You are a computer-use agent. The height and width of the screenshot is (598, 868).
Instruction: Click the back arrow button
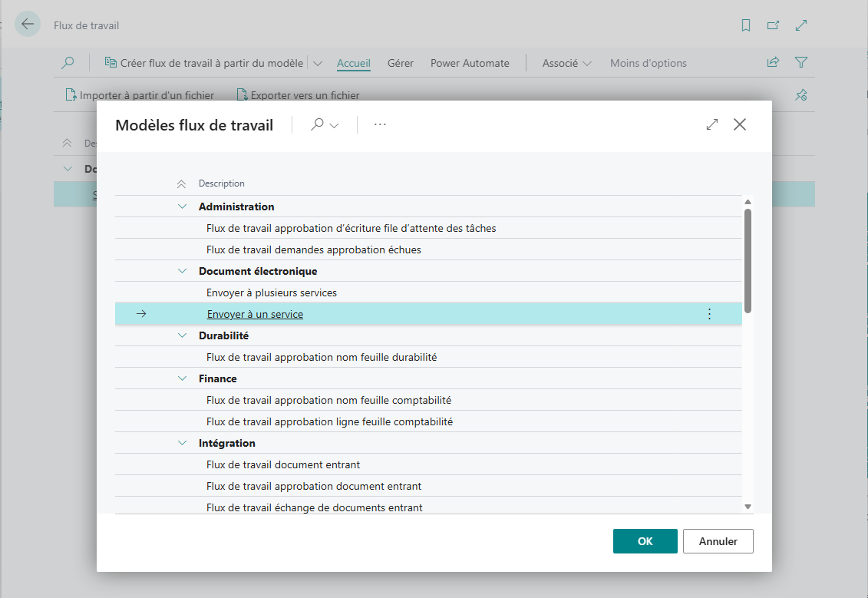pyautogui.click(x=28, y=25)
